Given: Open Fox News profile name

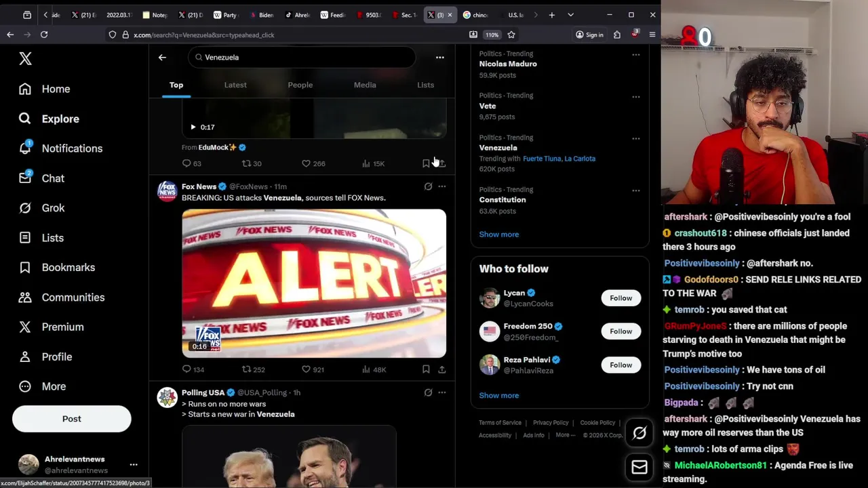Looking at the screenshot, I should click(199, 186).
